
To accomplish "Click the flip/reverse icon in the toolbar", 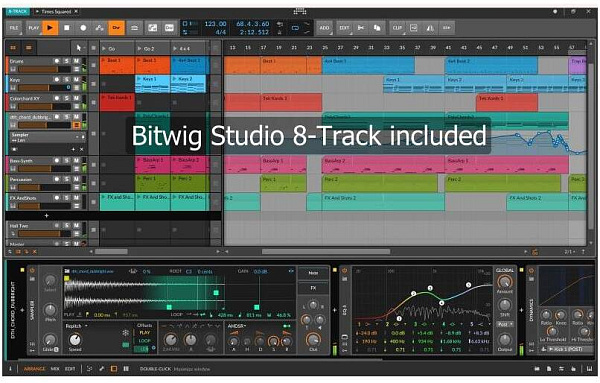I will [x=430, y=28].
